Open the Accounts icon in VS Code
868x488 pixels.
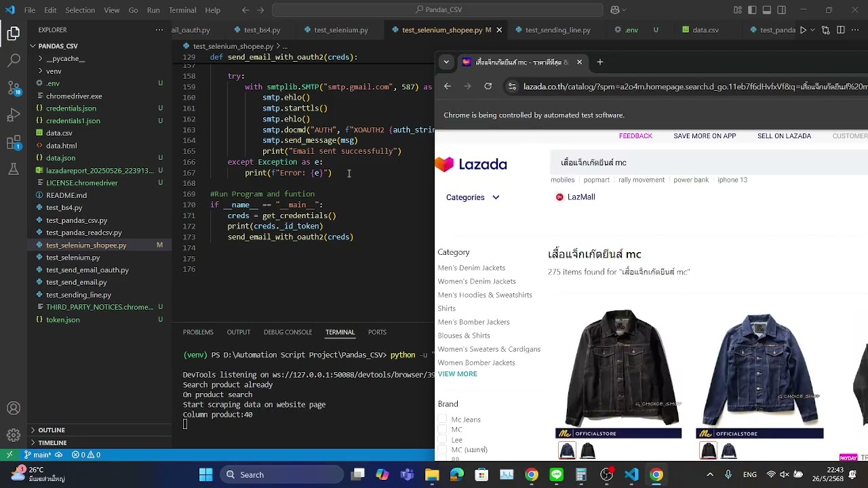[14, 408]
